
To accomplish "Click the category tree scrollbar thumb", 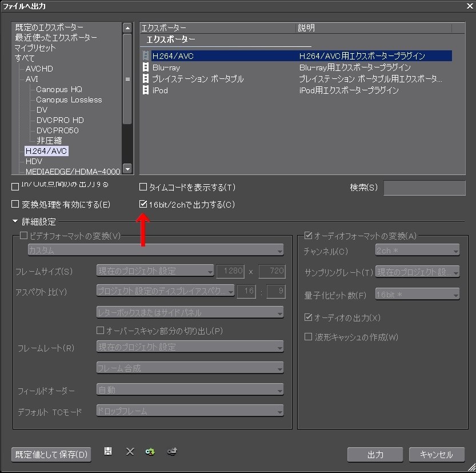I will click(x=127, y=79).
